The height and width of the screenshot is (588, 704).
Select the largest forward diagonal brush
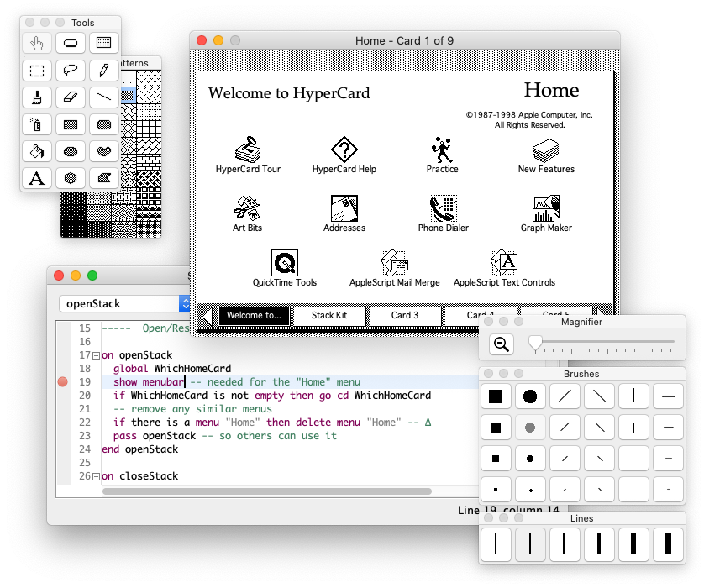[x=565, y=396]
